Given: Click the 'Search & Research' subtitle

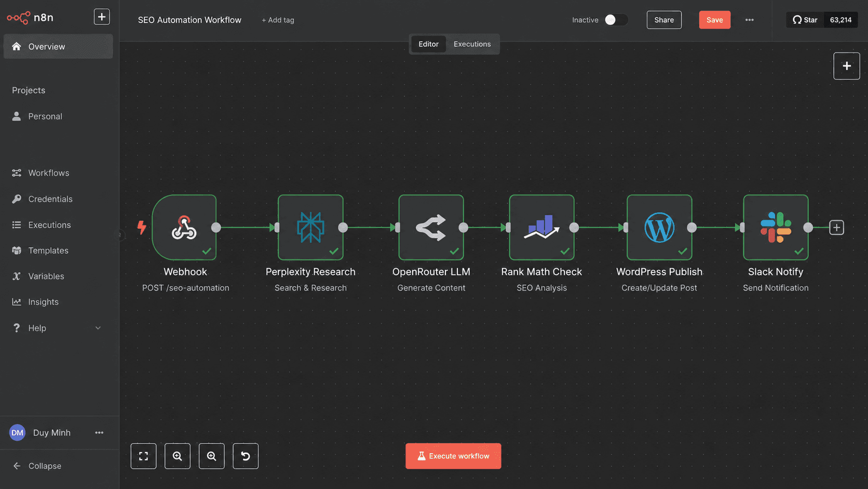Looking at the screenshot, I should 310,288.
